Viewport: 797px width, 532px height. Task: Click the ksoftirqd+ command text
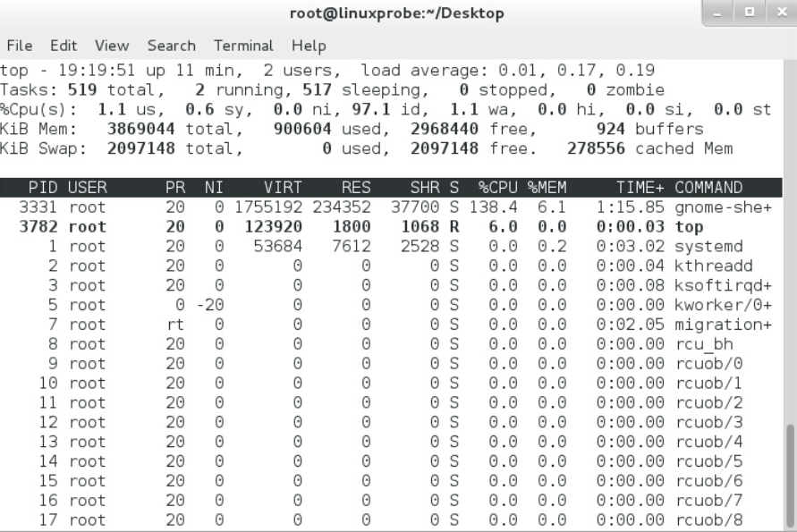[x=724, y=285]
